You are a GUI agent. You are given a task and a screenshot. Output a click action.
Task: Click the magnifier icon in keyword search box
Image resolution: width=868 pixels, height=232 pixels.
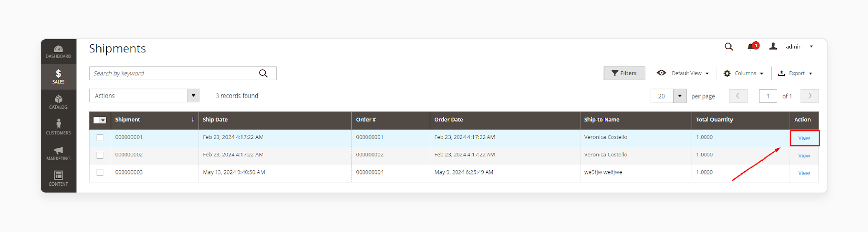263,73
